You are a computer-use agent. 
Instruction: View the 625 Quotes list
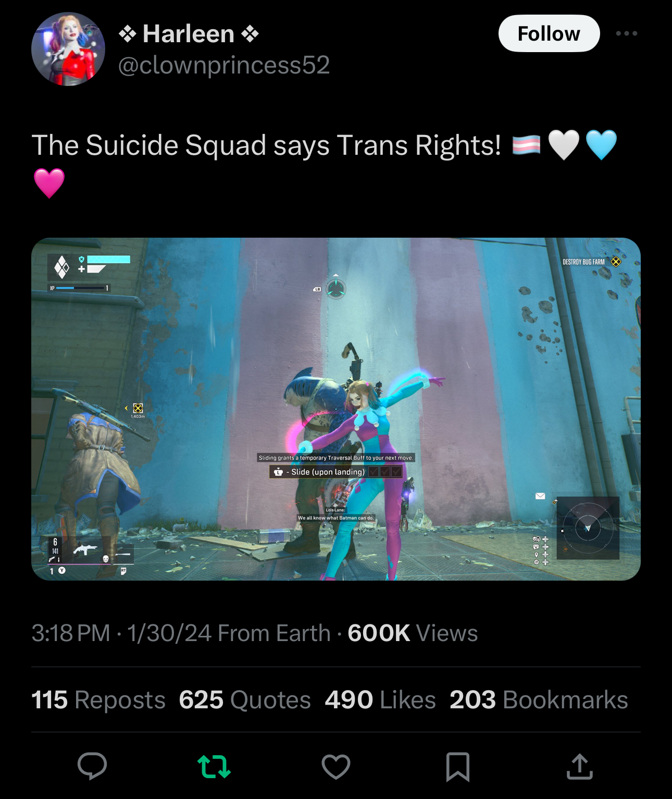[x=245, y=699]
